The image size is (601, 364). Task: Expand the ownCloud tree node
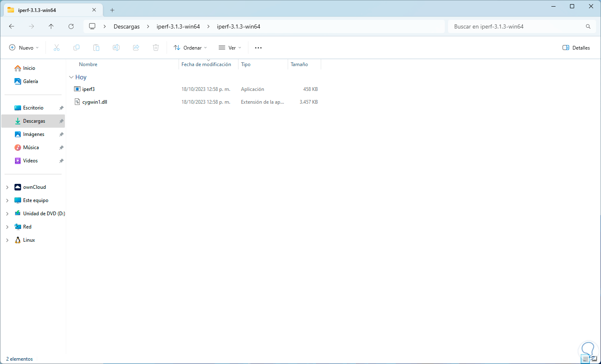click(7, 187)
